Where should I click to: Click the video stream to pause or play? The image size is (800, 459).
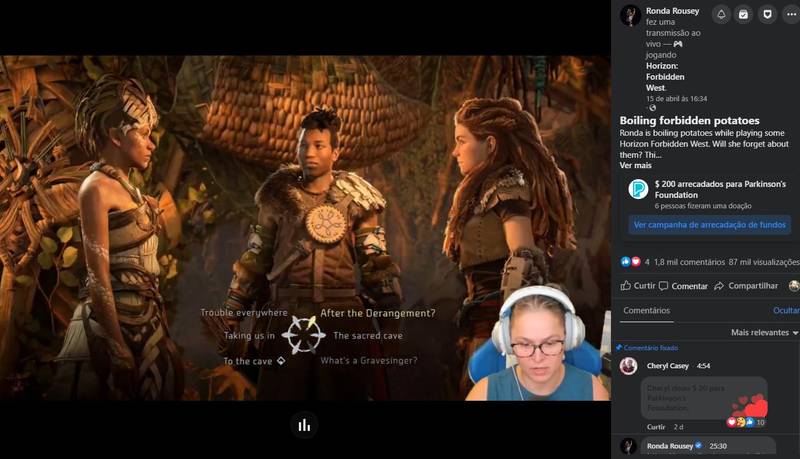pos(305,227)
